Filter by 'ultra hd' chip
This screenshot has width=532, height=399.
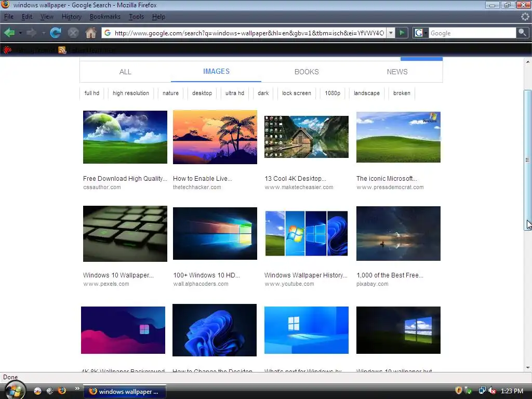(x=234, y=93)
